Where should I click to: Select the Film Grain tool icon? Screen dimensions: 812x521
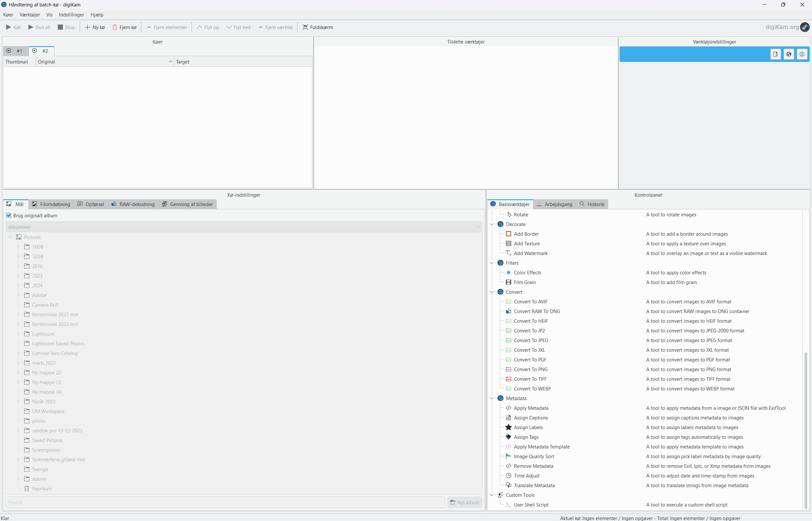tap(508, 282)
